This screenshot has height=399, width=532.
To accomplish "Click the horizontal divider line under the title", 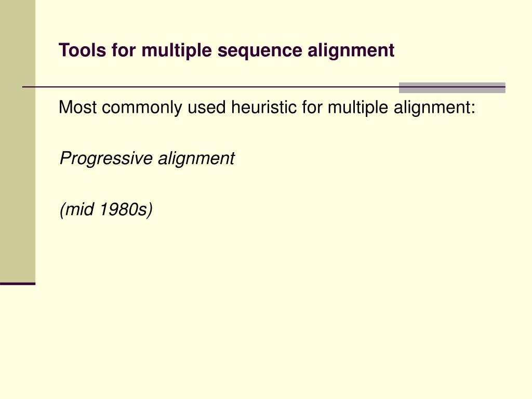I will (x=210, y=87).
